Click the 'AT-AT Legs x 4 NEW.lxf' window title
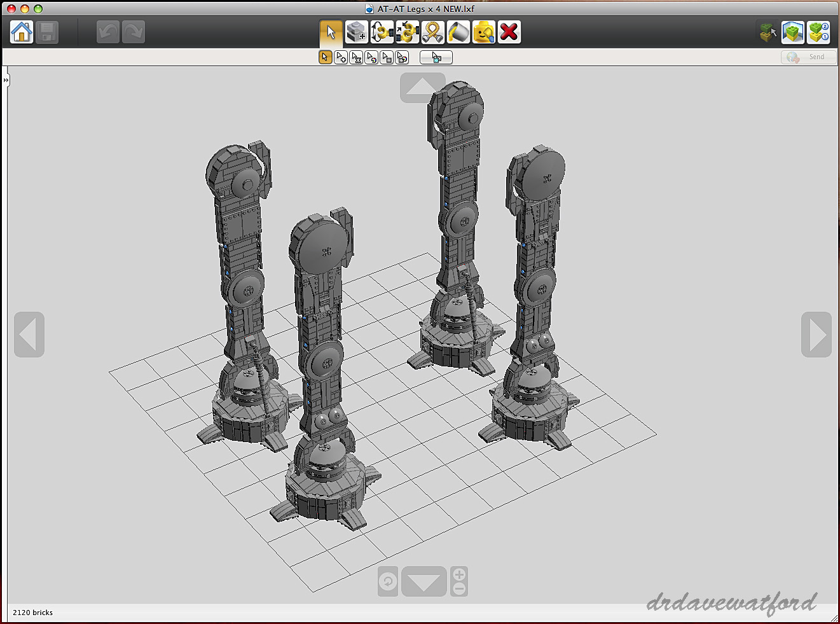This screenshot has width=840, height=624. 425,9
